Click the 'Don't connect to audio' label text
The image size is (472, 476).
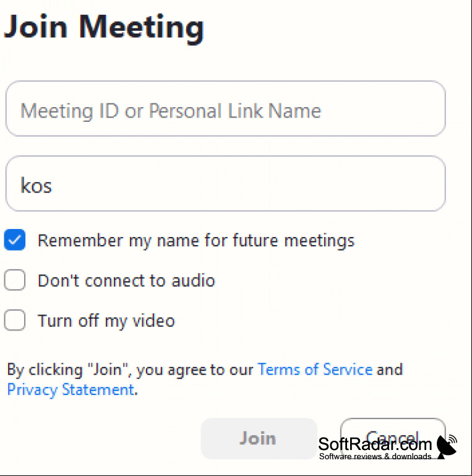tap(126, 280)
